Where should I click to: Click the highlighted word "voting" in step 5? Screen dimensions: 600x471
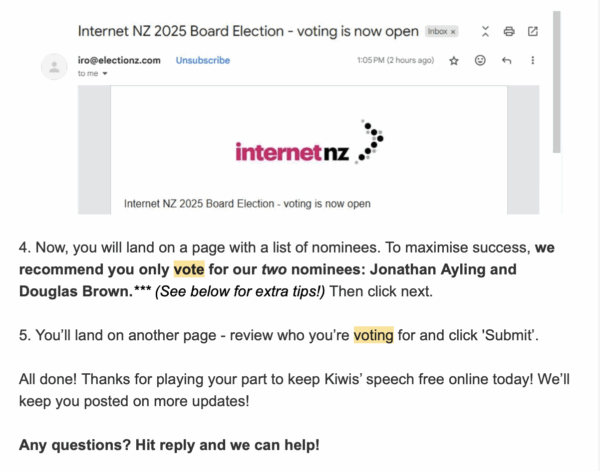click(x=367, y=335)
